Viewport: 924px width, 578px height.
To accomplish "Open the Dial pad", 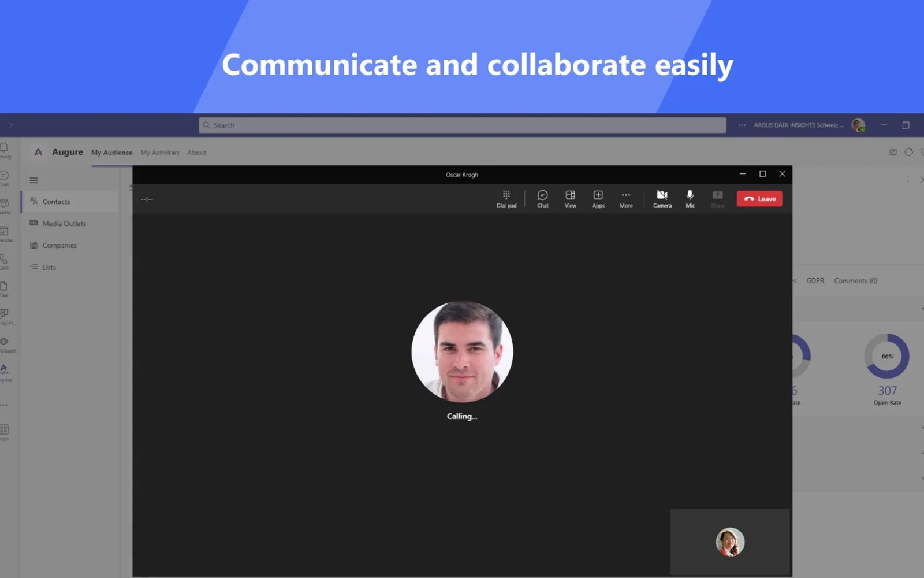I will (x=506, y=199).
